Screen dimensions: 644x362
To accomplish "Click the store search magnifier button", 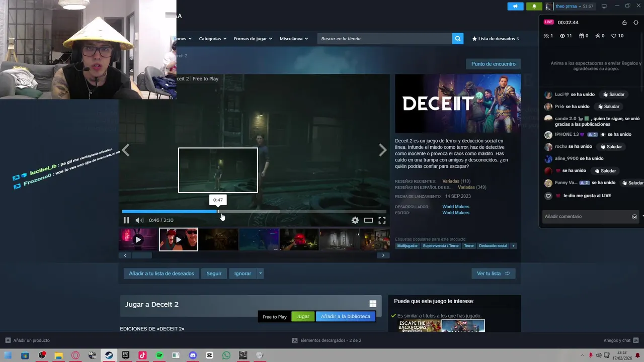I will tap(457, 39).
